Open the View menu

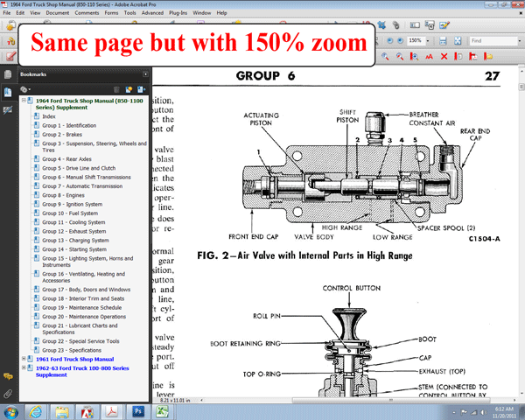pyautogui.click(x=35, y=13)
